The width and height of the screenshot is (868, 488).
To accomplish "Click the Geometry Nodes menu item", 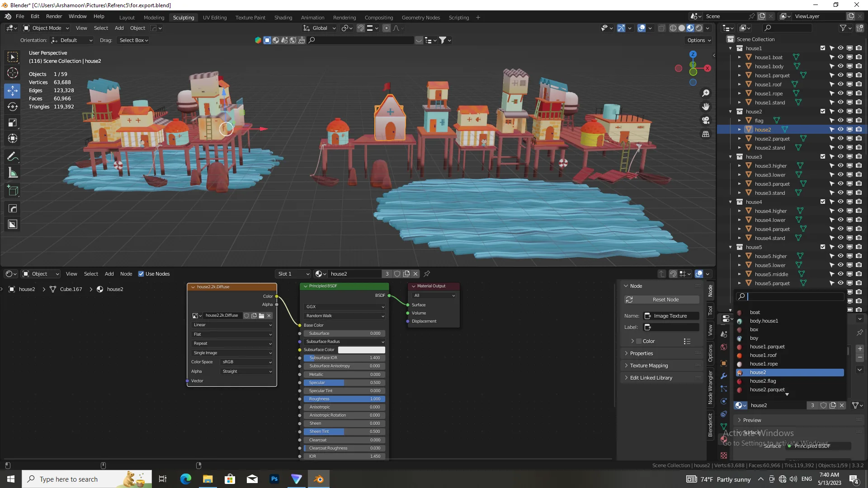I will pyautogui.click(x=420, y=17).
